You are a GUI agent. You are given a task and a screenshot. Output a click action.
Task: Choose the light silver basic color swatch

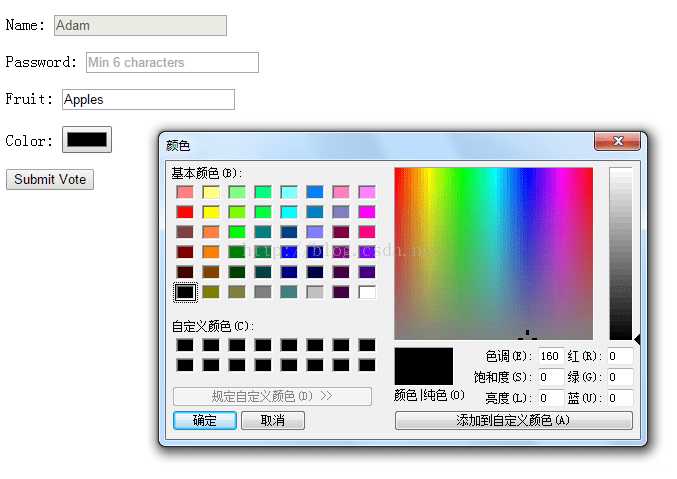coord(315,292)
